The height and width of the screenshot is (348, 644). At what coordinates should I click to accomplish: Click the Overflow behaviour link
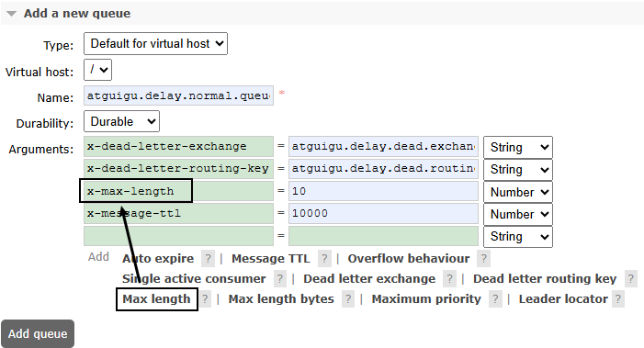(x=409, y=259)
